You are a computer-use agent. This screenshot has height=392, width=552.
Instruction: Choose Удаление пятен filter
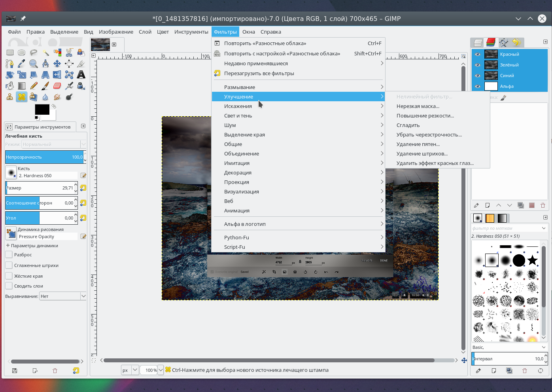[x=418, y=144]
